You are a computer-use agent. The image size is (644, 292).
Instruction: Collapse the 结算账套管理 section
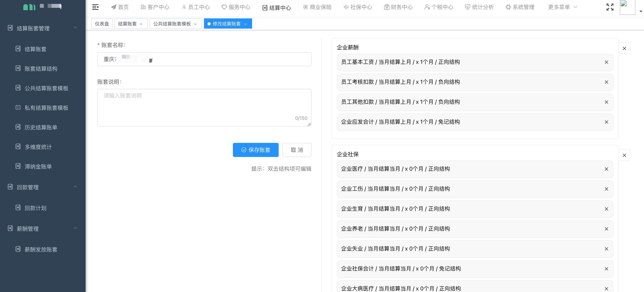click(75, 28)
